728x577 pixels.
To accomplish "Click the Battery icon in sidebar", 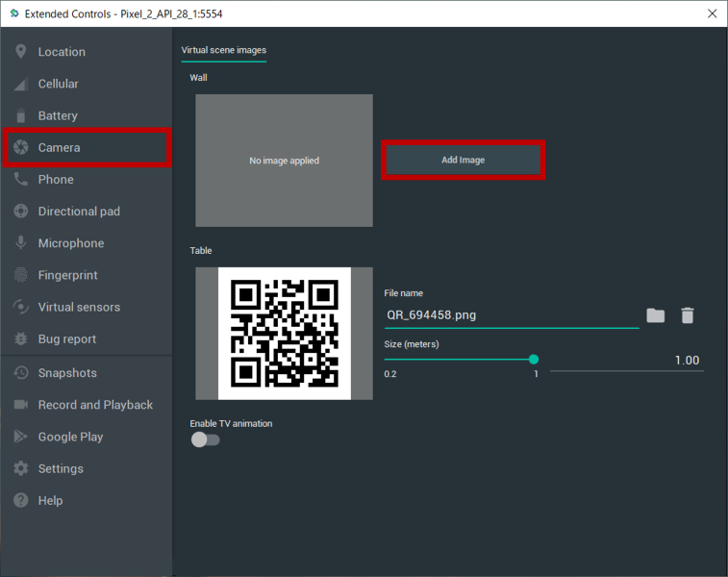I will (x=20, y=115).
